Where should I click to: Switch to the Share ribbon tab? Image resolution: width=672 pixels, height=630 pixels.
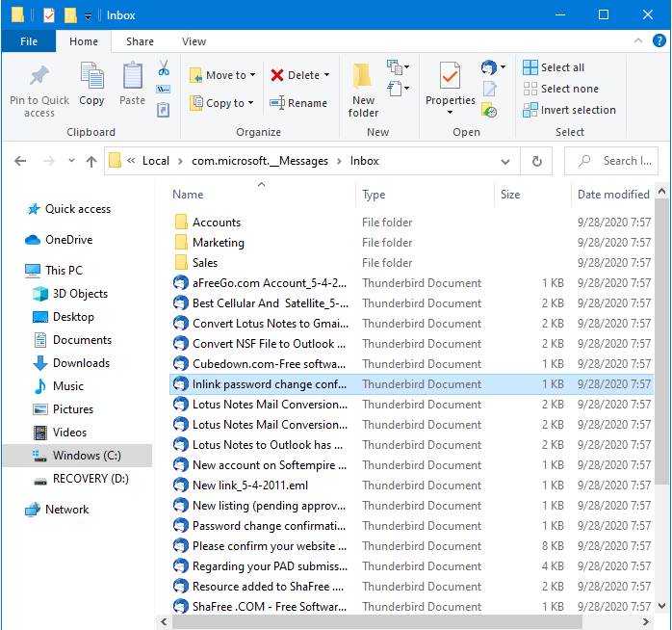click(140, 41)
